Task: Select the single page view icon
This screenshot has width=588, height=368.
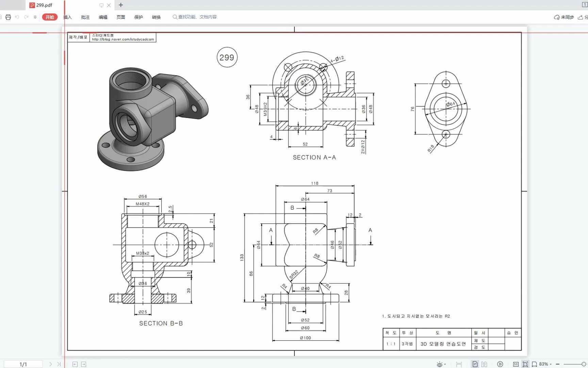Action: click(475, 364)
